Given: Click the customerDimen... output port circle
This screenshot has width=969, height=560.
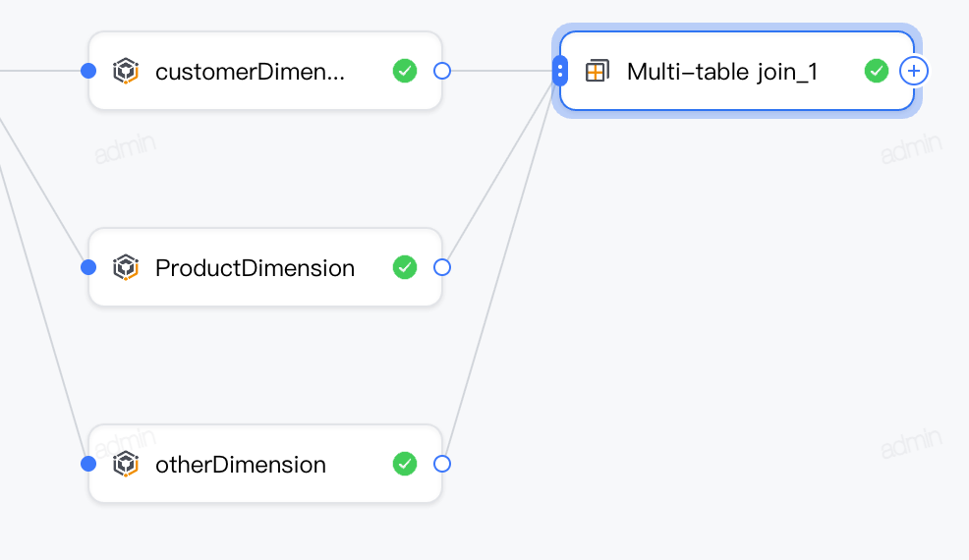Looking at the screenshot, I should [x=442, y=71].
